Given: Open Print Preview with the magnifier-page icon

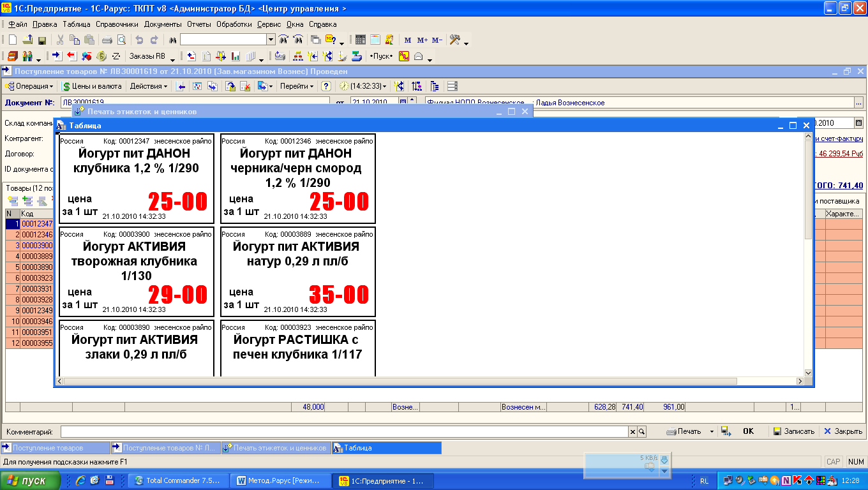Looking at the screenshot, I should (x=121, y=40).
